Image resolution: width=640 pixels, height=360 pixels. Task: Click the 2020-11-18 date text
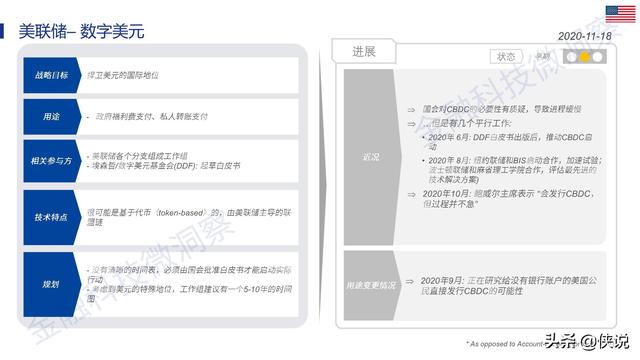point(584,36)
